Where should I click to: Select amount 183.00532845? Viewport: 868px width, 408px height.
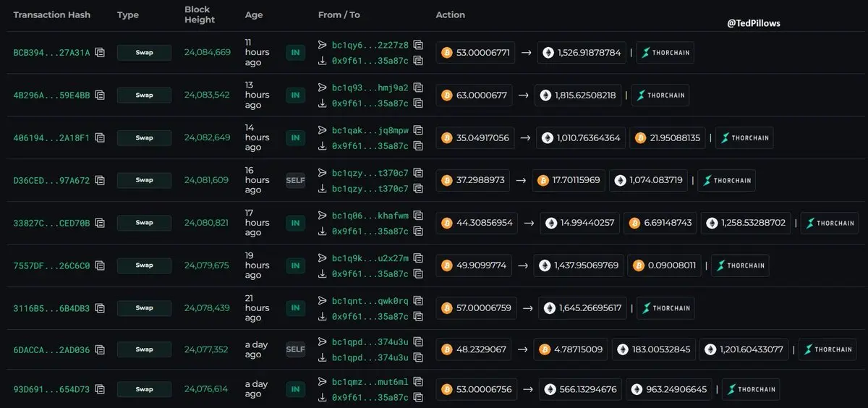coord(661,350)
